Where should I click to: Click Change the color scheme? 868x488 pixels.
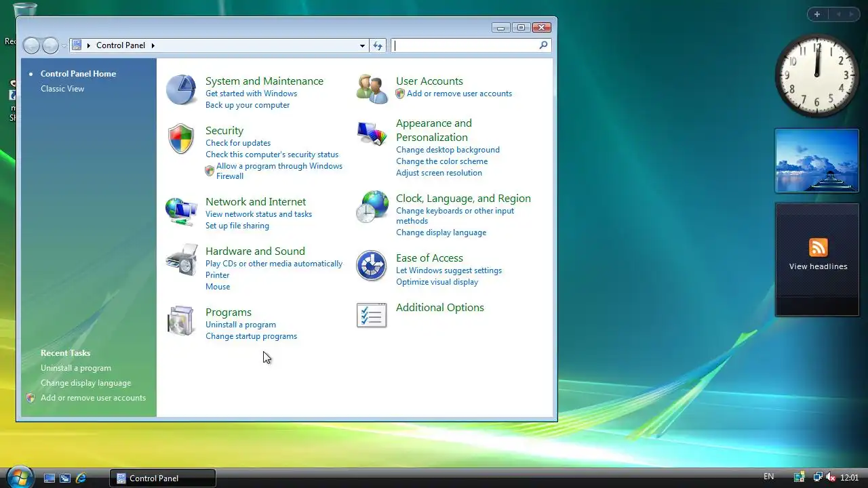pyautogui.click(x=441, y=161)
